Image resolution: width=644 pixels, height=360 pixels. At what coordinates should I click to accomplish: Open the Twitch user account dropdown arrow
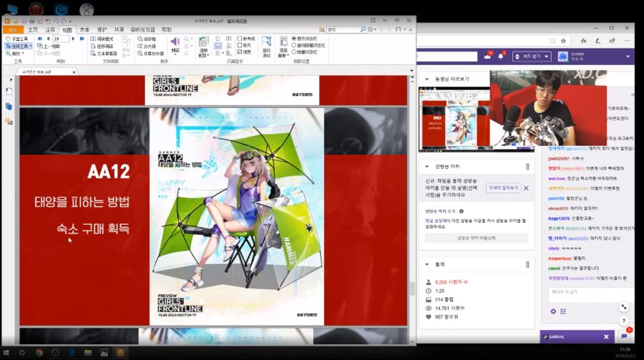628,57
